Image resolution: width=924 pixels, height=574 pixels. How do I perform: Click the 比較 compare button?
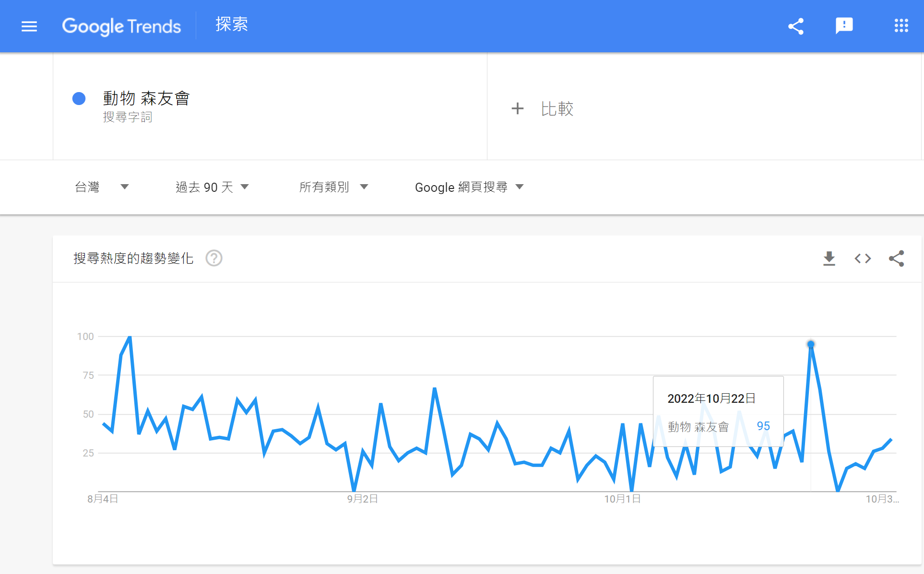pyautogui.click(x=557, y=109)
